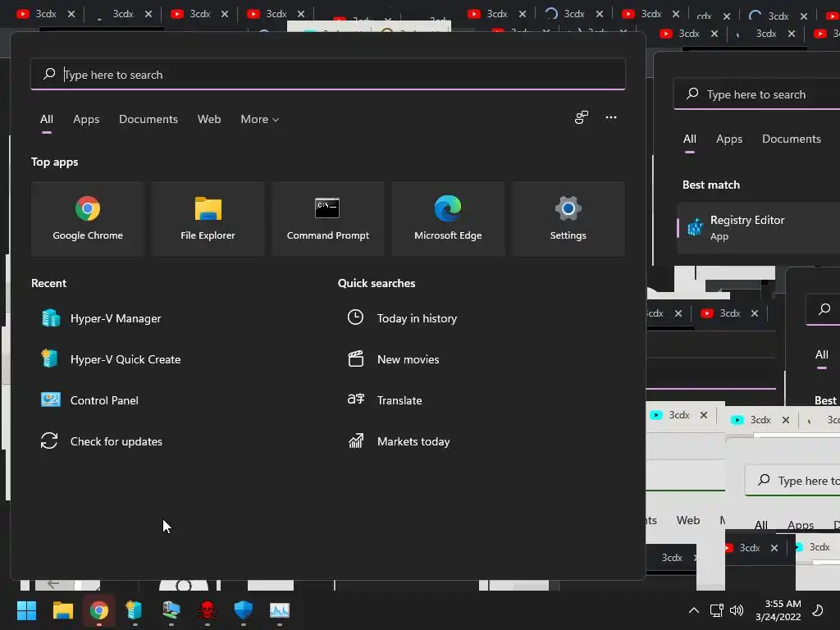Switch to the Apps search tab
840x630 pixels.
point(86,120)
